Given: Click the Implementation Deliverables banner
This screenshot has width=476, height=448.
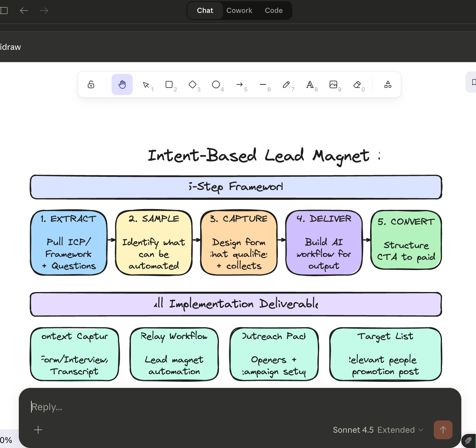Looking at the screenshot, I should [236, 304].
